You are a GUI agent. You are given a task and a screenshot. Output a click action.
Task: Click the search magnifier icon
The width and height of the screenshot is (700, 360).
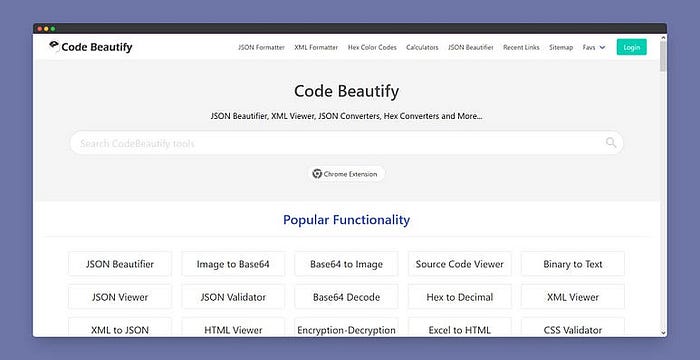coord(611,142)
